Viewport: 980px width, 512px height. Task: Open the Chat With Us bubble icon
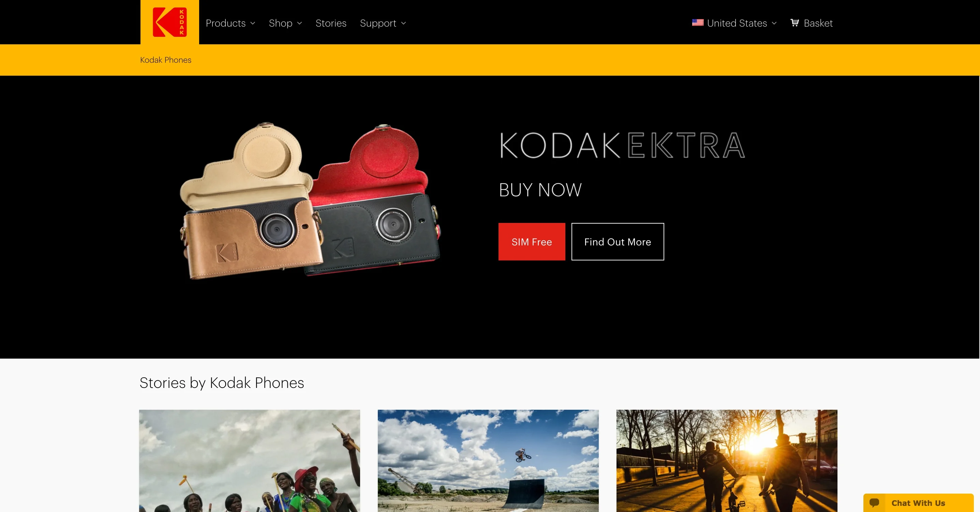[x=874, y=503]
